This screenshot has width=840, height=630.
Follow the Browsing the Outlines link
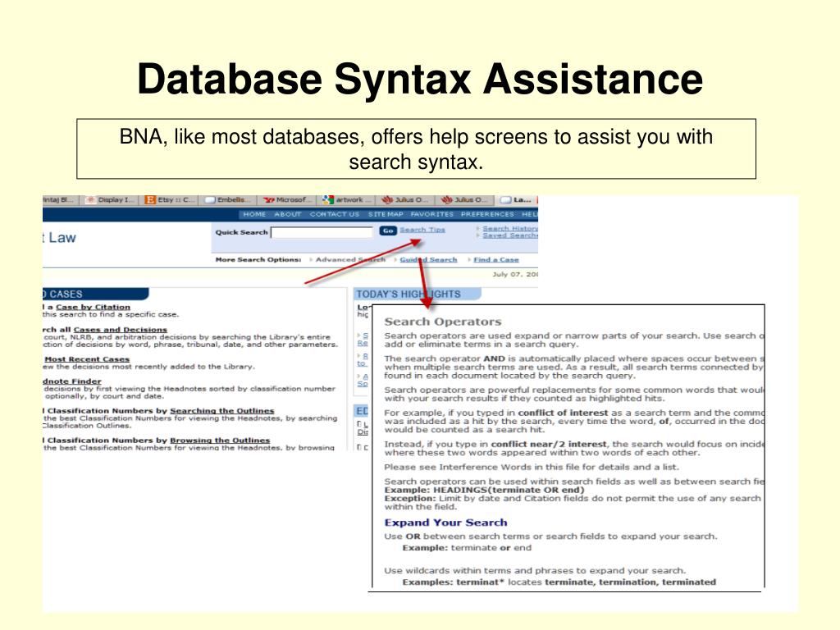point(220,440)
